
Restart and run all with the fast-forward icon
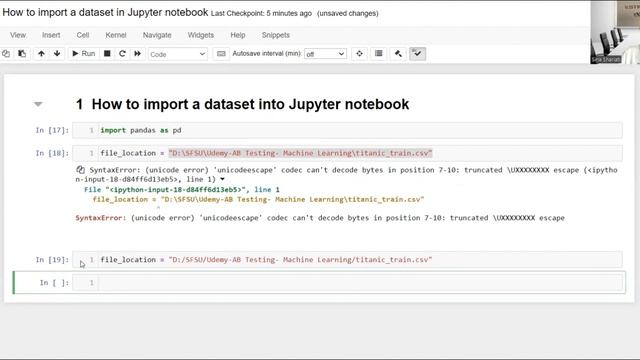[138, 53]
